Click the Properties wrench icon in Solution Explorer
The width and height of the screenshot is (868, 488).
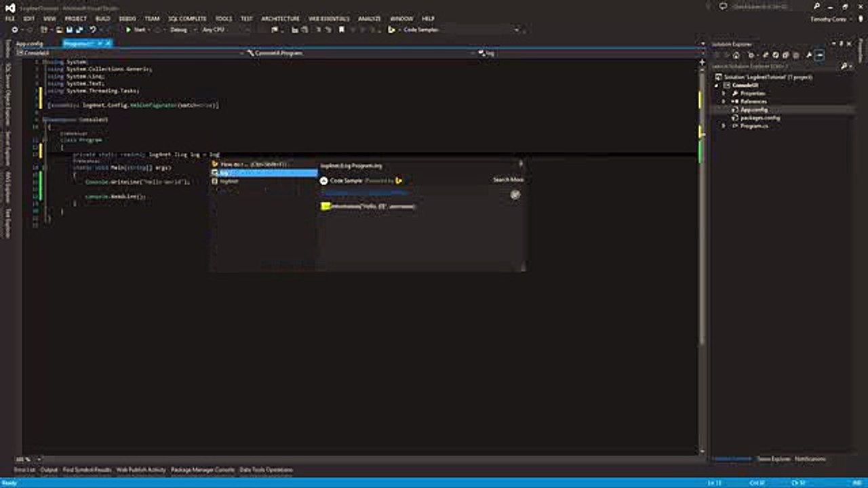coord(809,56)
